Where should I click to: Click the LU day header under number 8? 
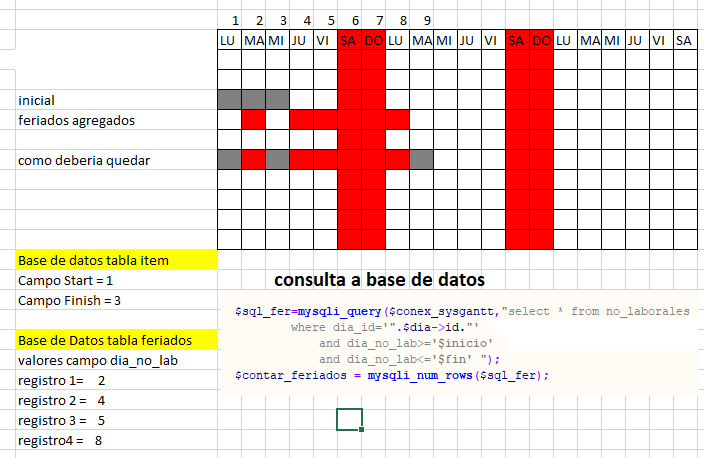[x=398, y=40]
